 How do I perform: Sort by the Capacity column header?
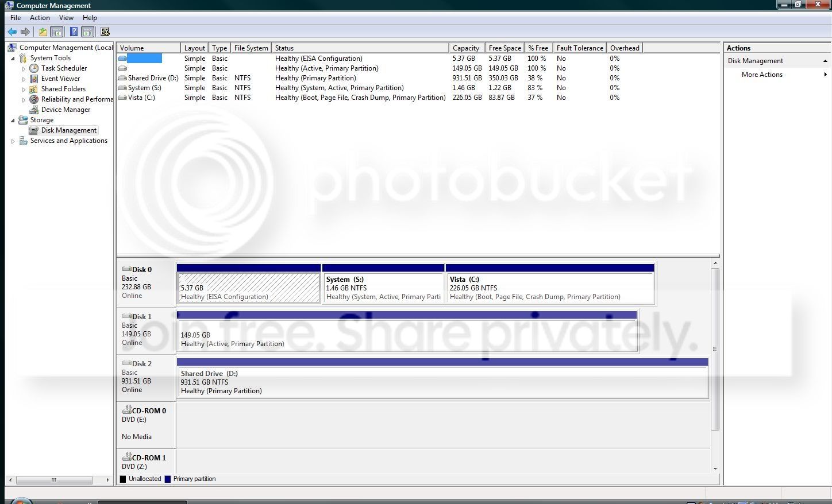[467, 48]
